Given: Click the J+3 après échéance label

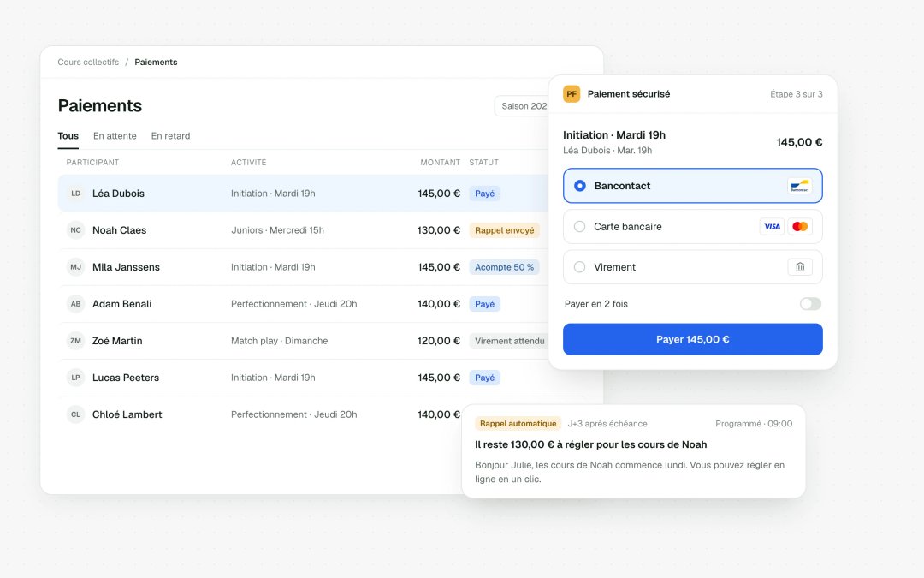Looking at the screenshot, I should (x=607, y=424).
